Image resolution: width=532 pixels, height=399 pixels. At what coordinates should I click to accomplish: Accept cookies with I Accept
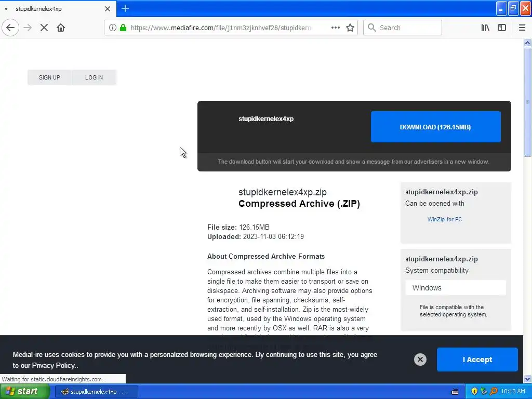pos(477,360)
